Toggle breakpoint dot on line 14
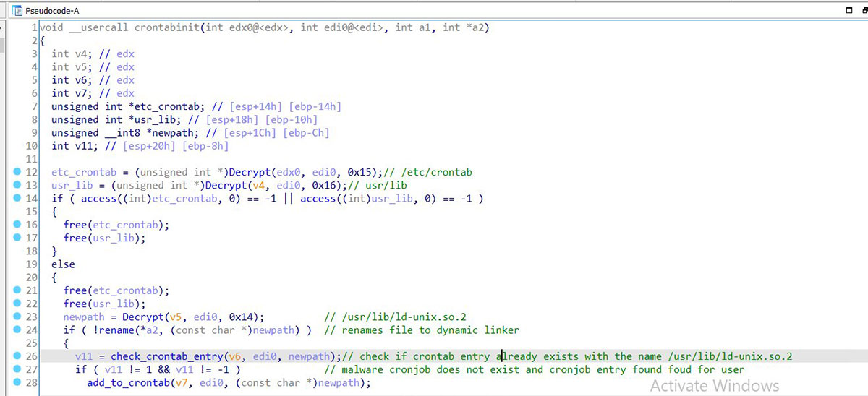 (17, 198)
